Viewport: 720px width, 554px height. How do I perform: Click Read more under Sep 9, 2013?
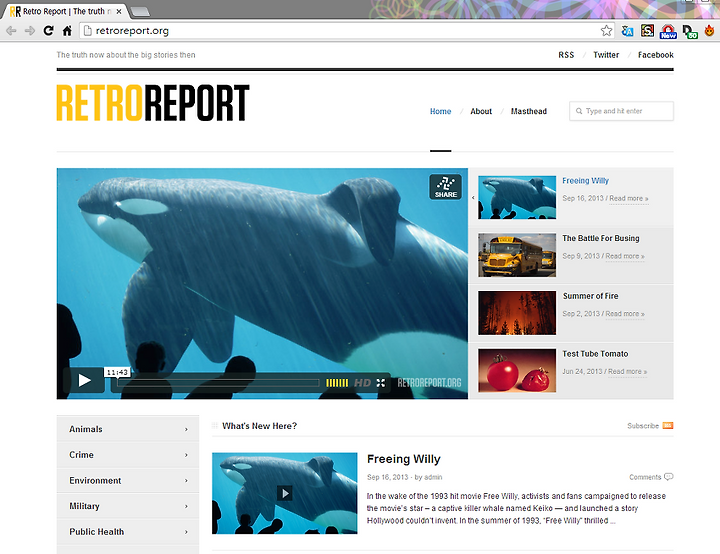[625, 256]
